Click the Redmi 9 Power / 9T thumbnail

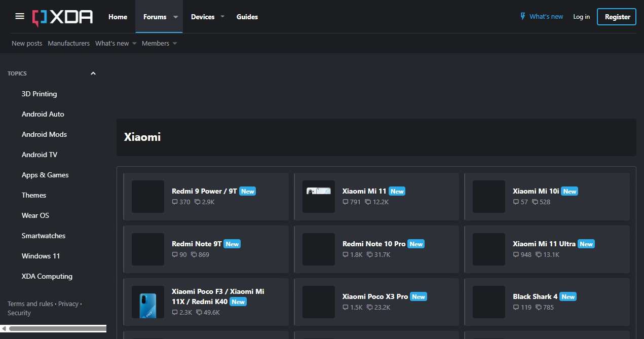[148, 197]
